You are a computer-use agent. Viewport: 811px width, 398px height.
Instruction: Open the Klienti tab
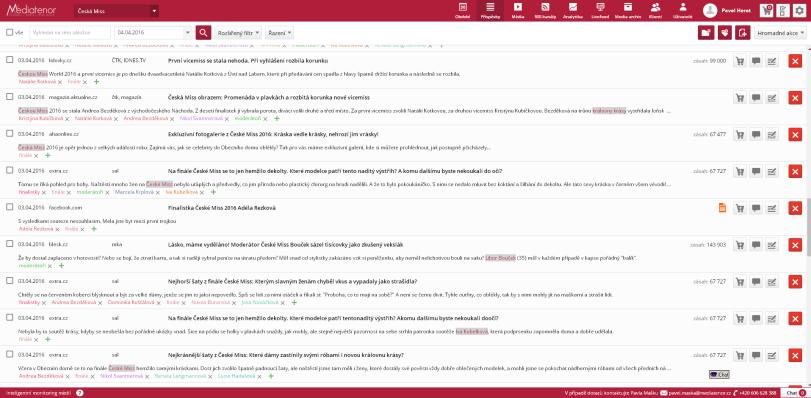(655, 10)
